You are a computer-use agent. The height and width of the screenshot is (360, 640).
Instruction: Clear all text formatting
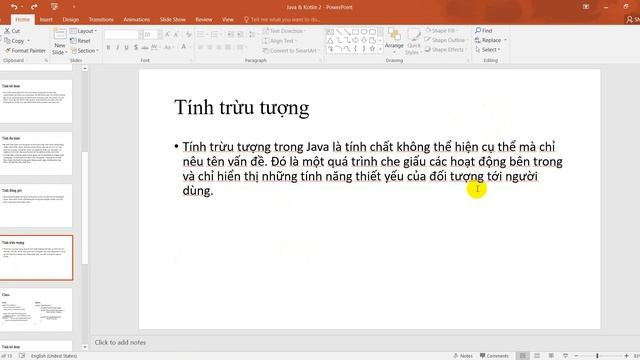tap(188, 35)
